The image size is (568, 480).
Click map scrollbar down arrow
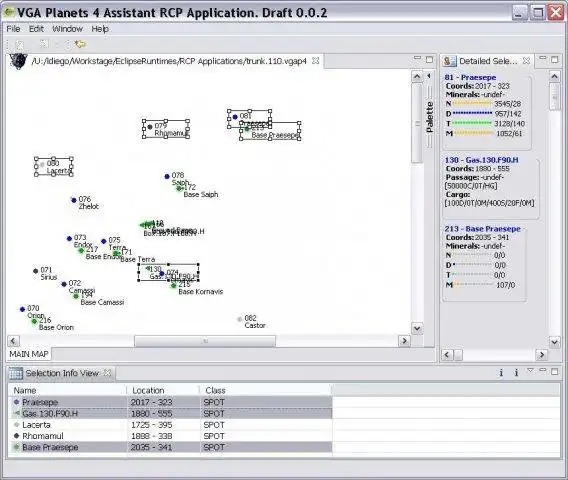[x=417, y=329]
